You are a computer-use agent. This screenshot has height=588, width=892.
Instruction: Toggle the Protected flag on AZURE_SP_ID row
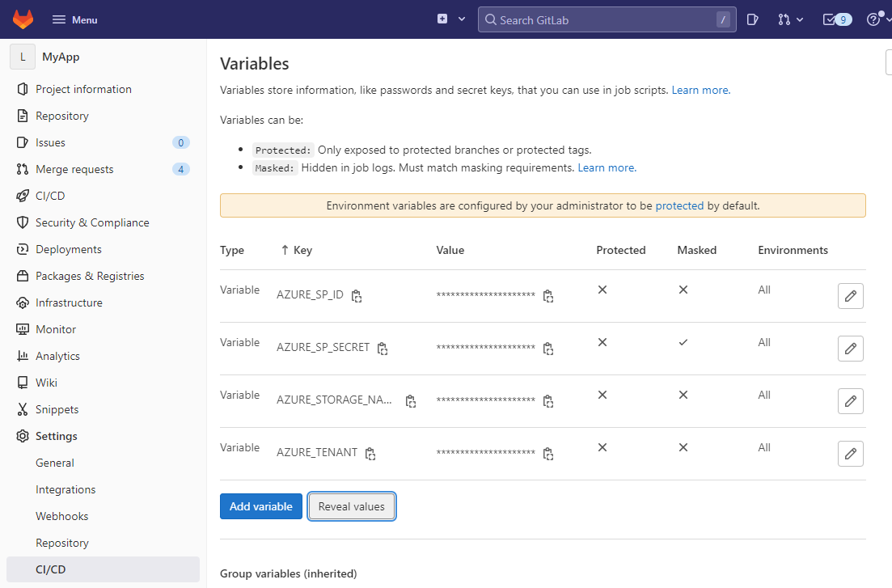coord(602,290)
